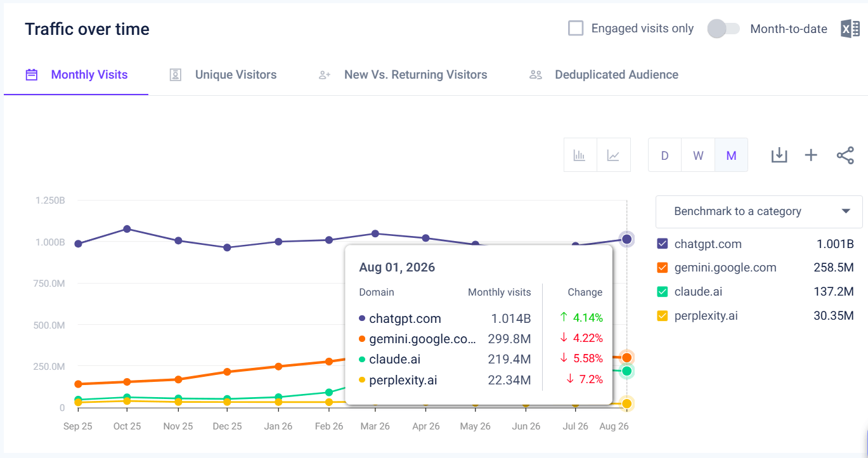
Task: Click the Unique Visitors tab icon
Action: pyautogui.click(x=176, y=75)
